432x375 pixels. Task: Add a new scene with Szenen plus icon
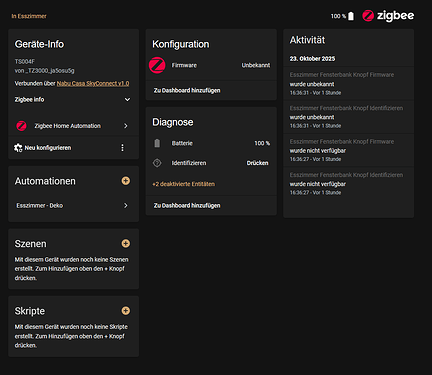pos(126,243)
